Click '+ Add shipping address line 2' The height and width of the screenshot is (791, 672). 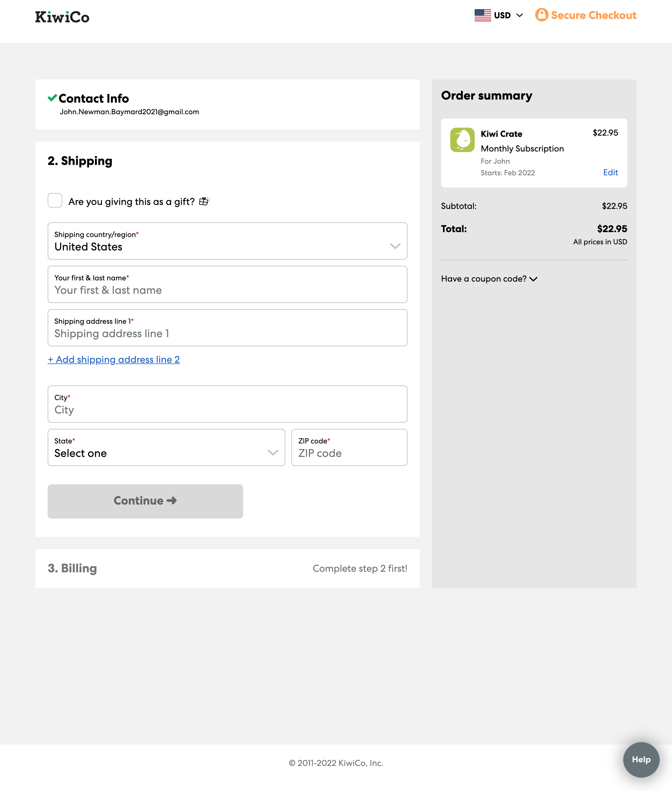point(114,359)
